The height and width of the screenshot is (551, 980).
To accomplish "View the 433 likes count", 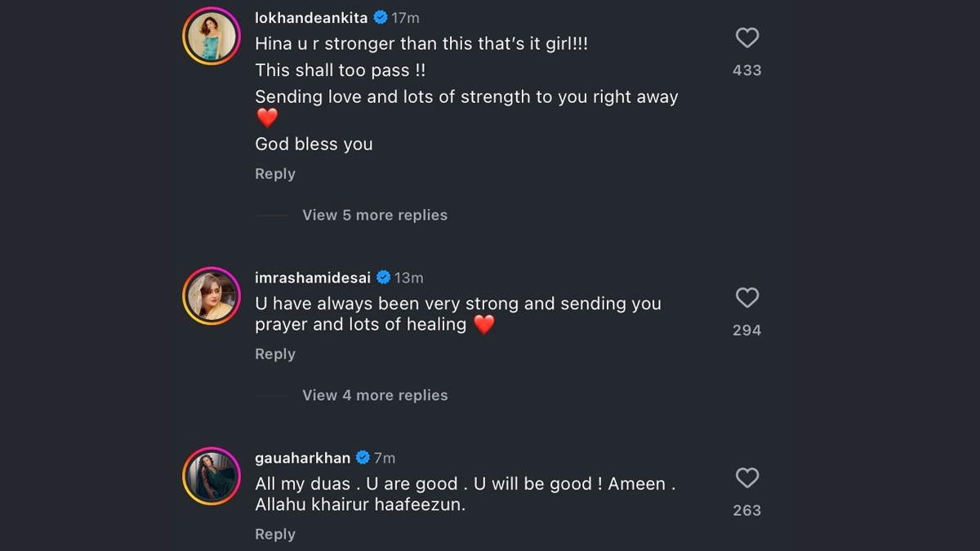I will coord(747,70).
